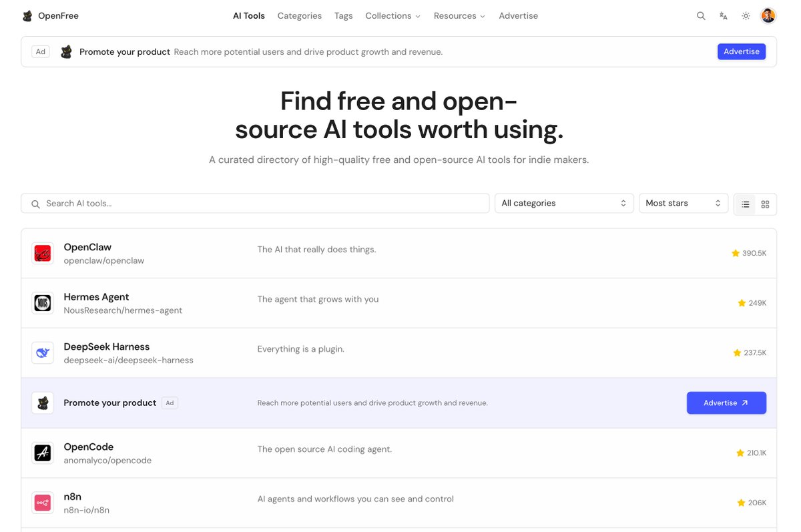The width and height of the screenshot is (801, 532).
Task: Click the OpenCode title
Action: 89,447
